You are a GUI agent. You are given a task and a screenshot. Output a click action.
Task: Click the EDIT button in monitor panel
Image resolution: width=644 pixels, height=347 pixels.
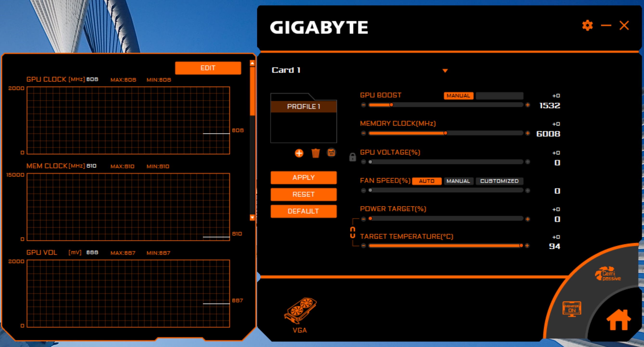208,68
